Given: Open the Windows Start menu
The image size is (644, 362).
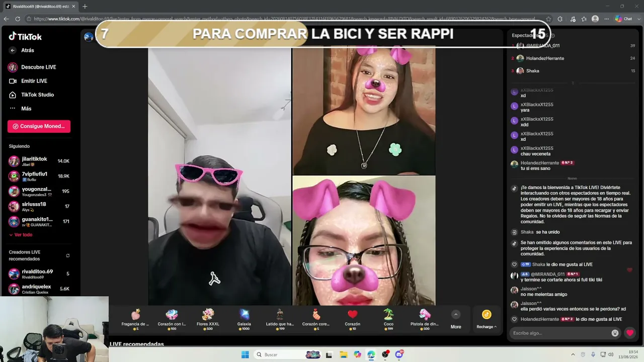Looking at the screenshot, I should point(245,354).
